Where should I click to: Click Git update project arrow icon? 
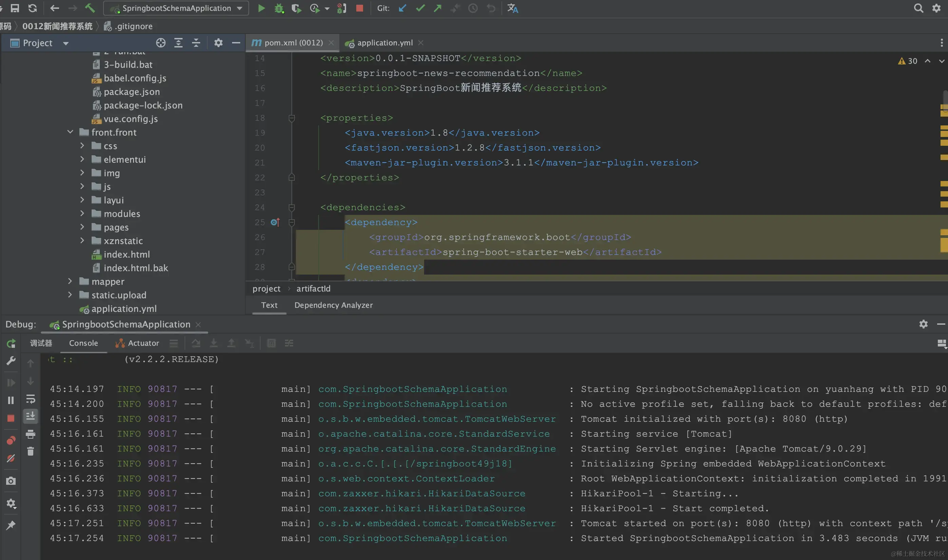point(402,8)
